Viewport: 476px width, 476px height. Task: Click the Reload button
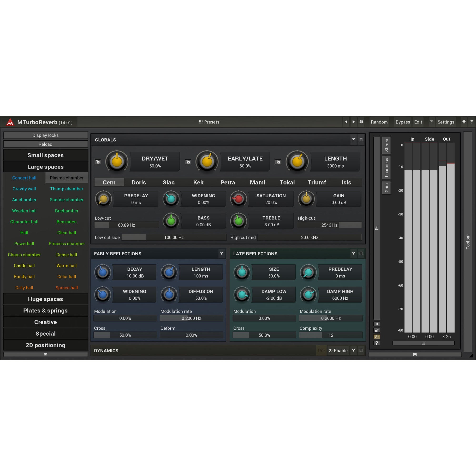[x=46, y=144]
